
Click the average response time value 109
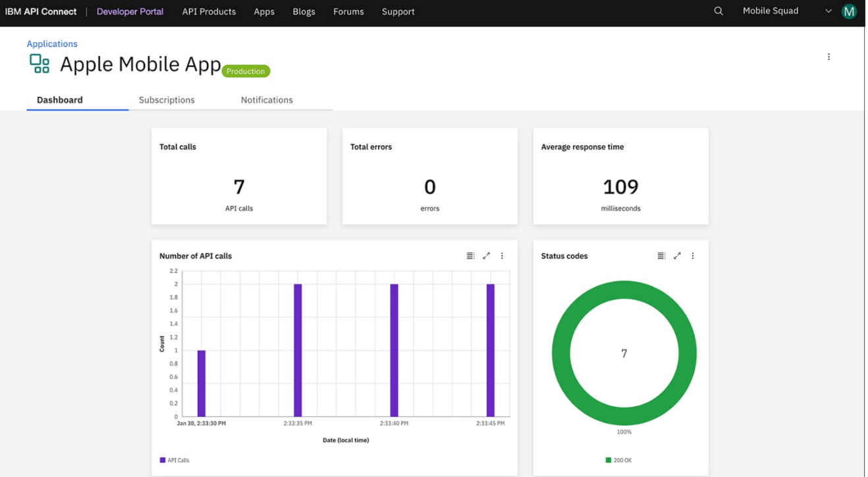(x=621, y=188)
